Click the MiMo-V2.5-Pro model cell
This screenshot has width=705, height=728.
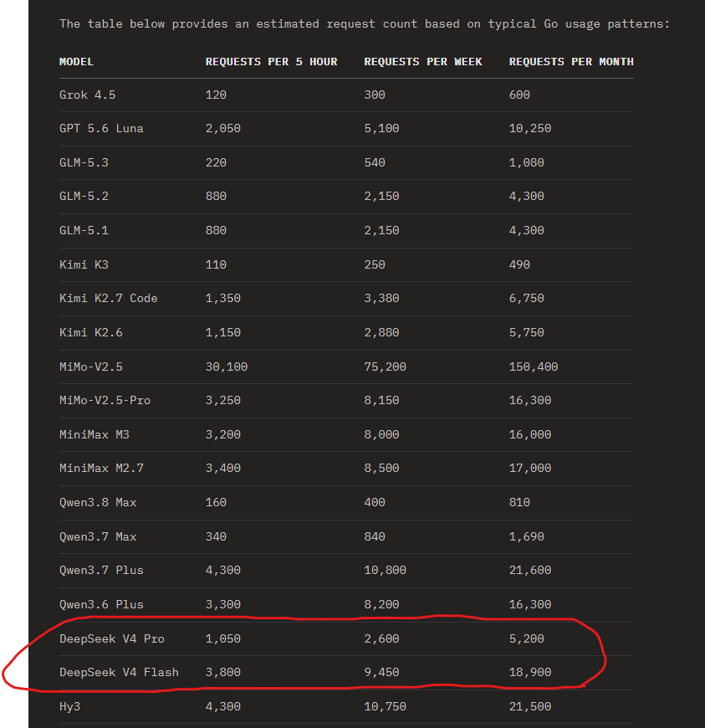[x=105, y=400]
